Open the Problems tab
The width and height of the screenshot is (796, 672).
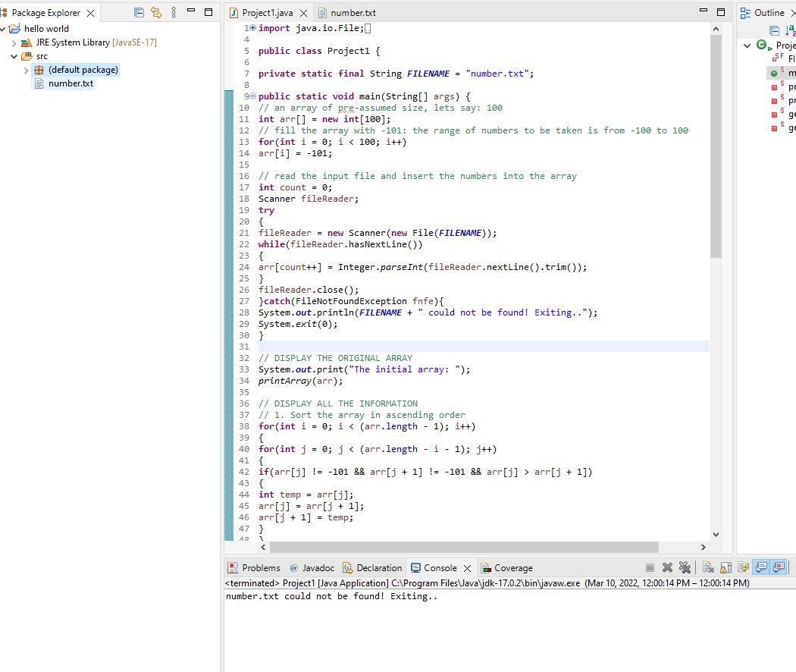click(260, 568)
